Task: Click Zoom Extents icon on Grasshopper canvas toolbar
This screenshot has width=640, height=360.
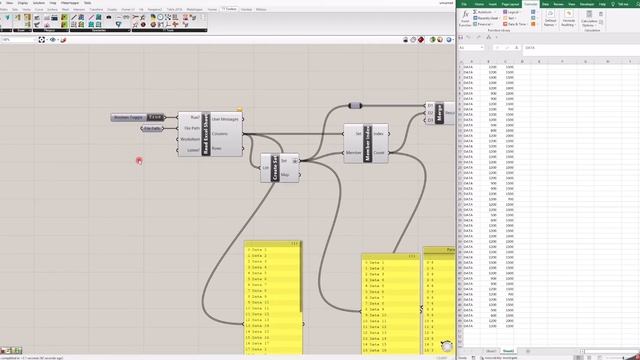Action: coord(42,40)
